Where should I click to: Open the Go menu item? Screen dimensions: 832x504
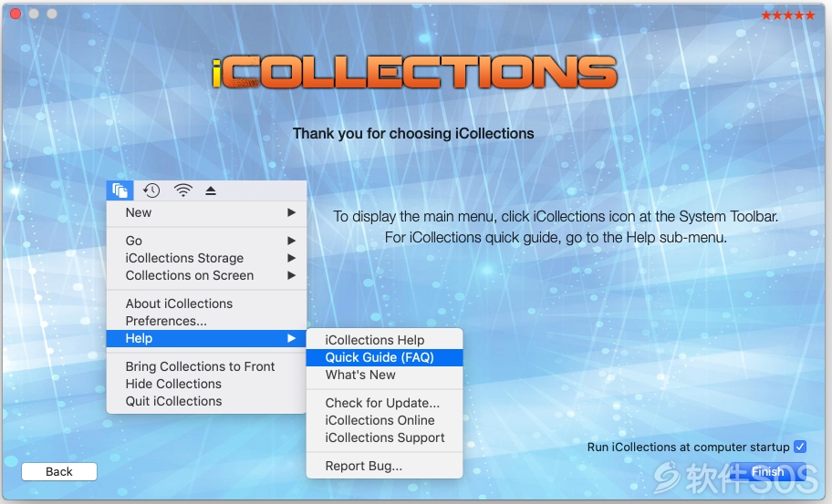coord(206,241)
